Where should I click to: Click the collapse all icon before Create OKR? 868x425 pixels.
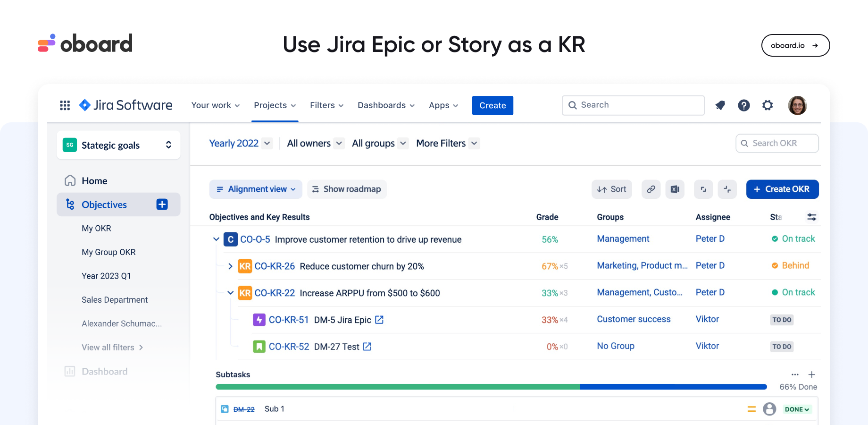727,189
